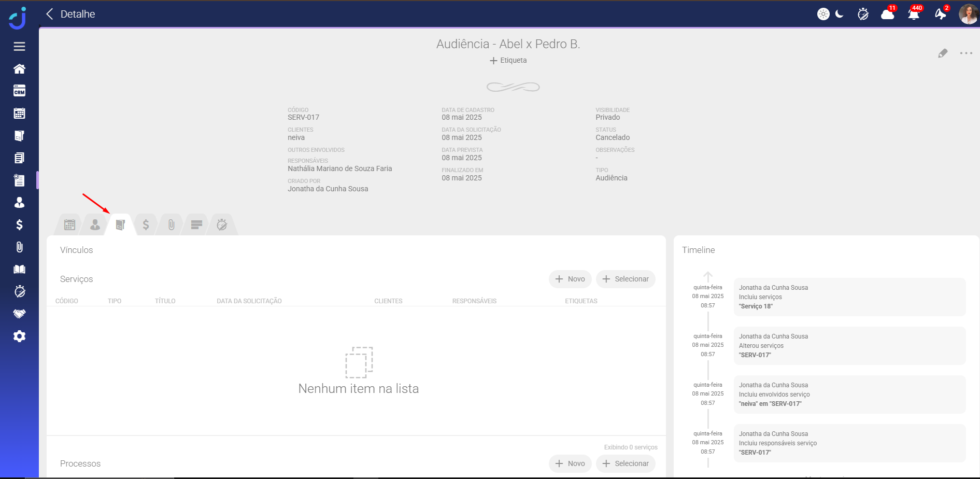
Task: Add a tag with Etiqueta link
Action: tap(508, 61)
